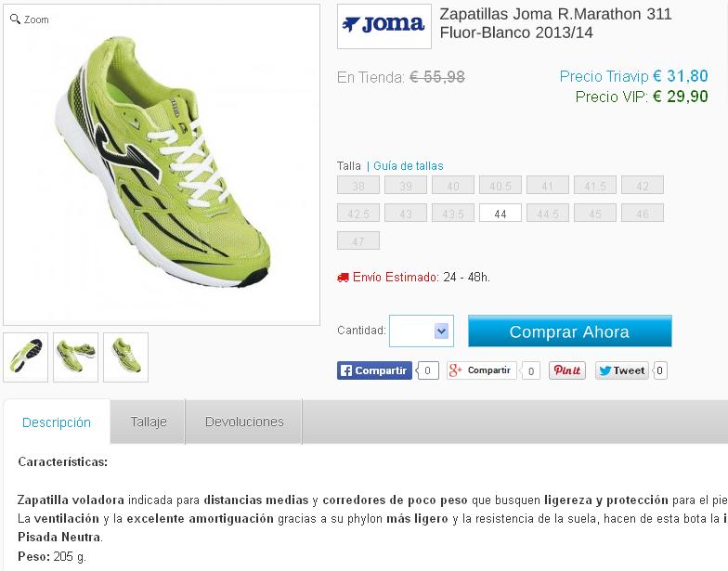Click the Pinterest Pin it button
728x571 pixels.
[566, 370]
